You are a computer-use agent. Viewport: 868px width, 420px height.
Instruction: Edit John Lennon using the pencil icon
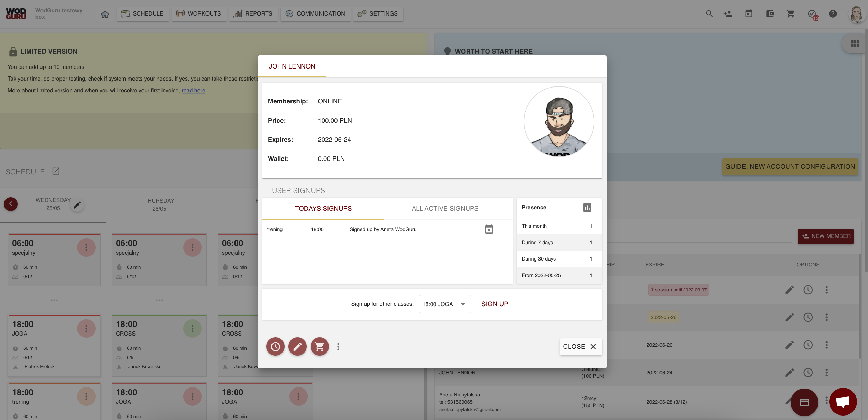[297, 346]
